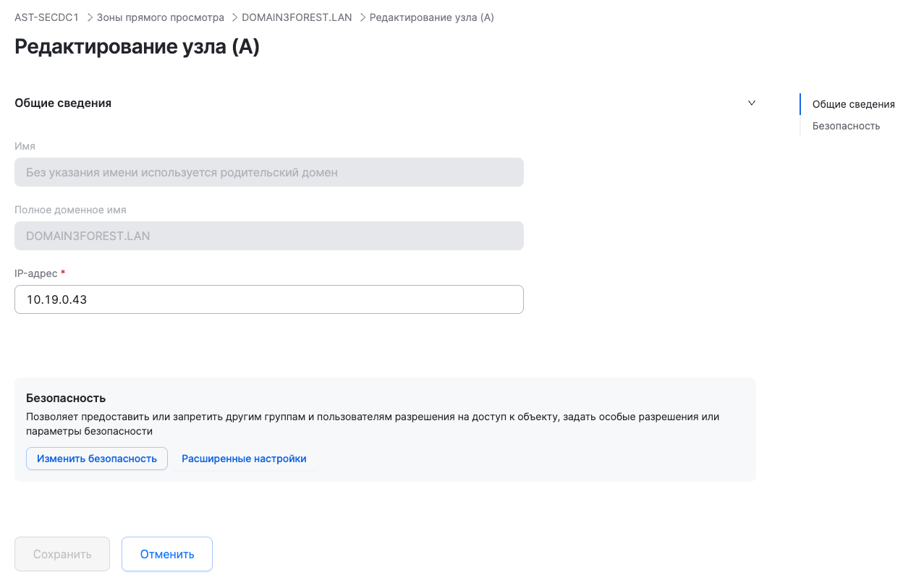Open Расширенные настройки
Viewport: 916px width, 588px height.
[244, 459]
